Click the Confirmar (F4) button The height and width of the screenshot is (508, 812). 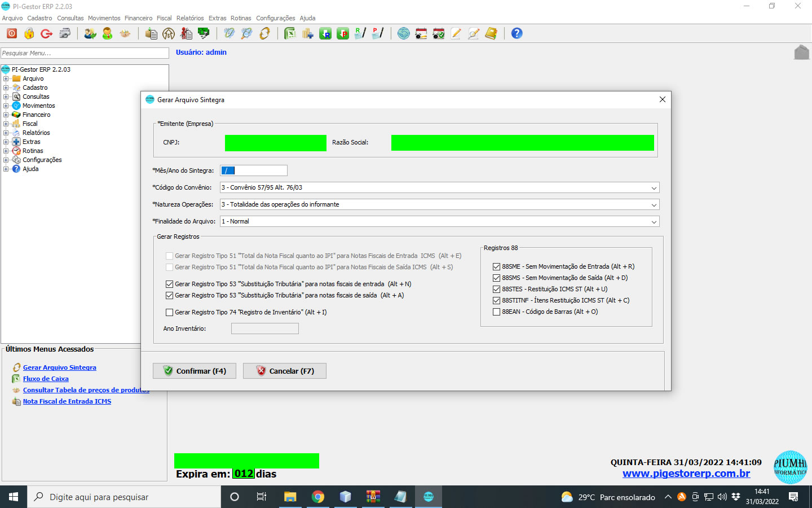(195, 371)
